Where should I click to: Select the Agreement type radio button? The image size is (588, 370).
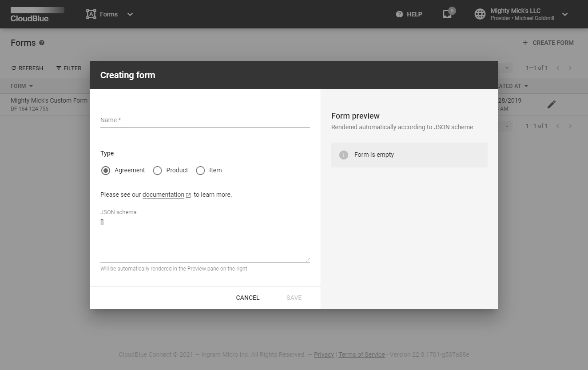[x=106, y=171]
